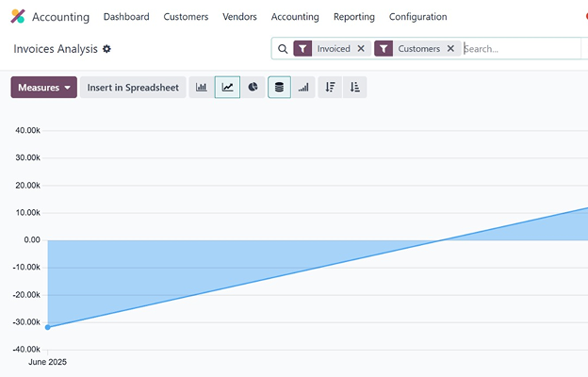Open the Reporting menu
The height and width of the screenshot is (377, 588).
tap(353, 17)
